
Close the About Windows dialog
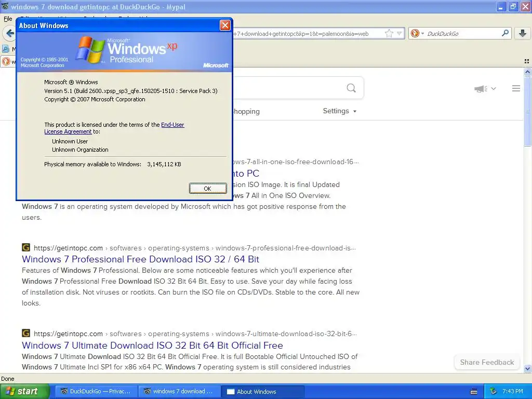click(x=225, y=25)
